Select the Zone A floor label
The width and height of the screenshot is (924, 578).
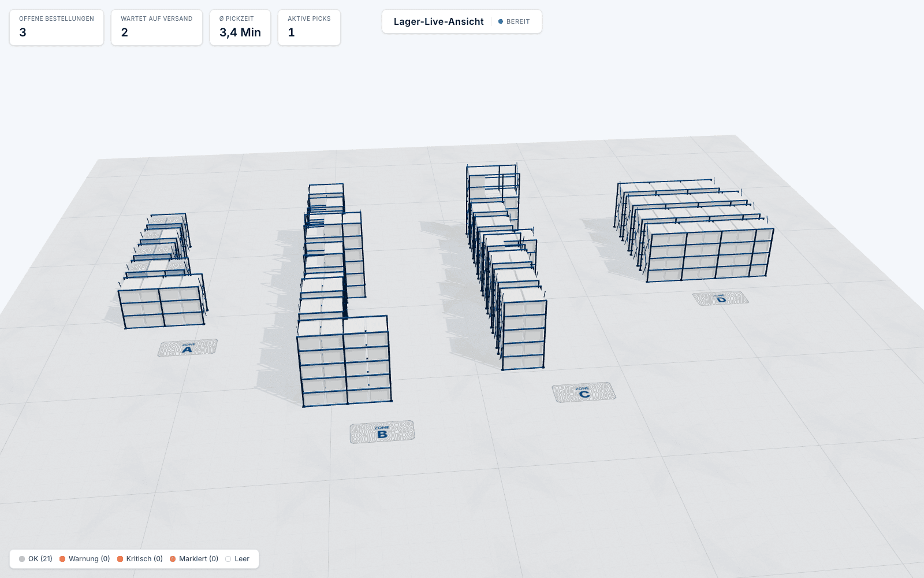pyautogui.click(x=188, y=347)
